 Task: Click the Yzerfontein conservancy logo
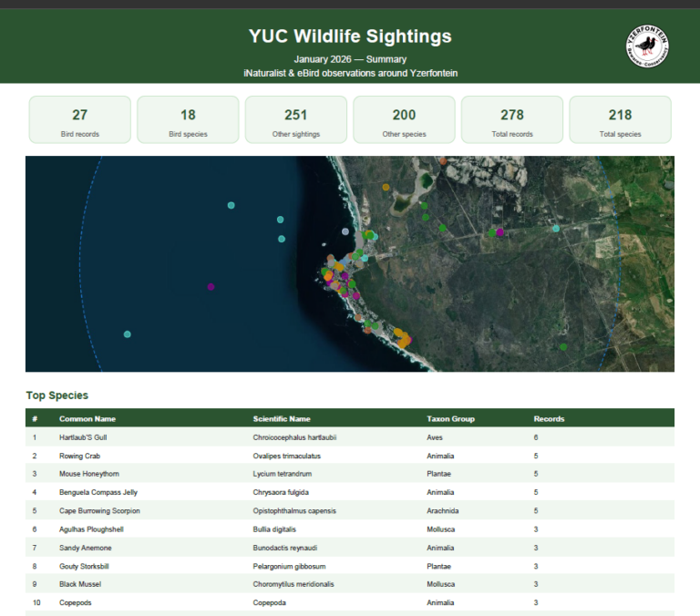pyautogui.click(x=647, y=46)
